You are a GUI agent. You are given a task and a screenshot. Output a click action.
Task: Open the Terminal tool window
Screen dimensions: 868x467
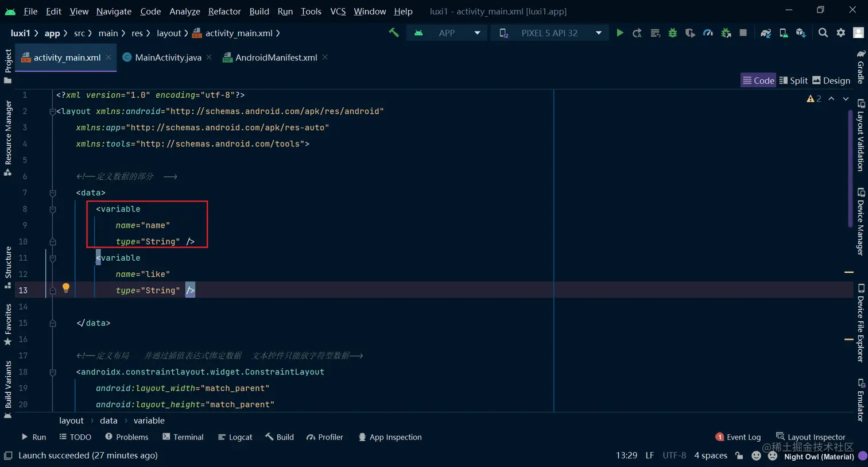(x=183, y=437)
